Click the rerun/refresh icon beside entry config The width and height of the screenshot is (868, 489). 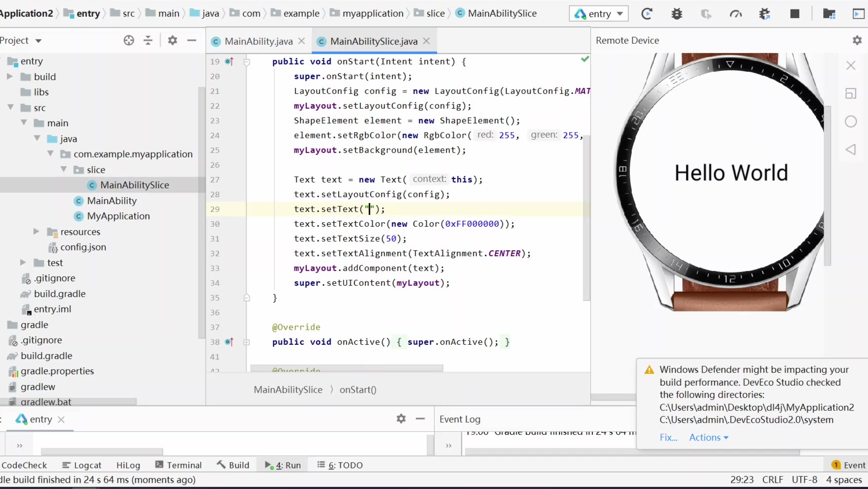point(647,14)
